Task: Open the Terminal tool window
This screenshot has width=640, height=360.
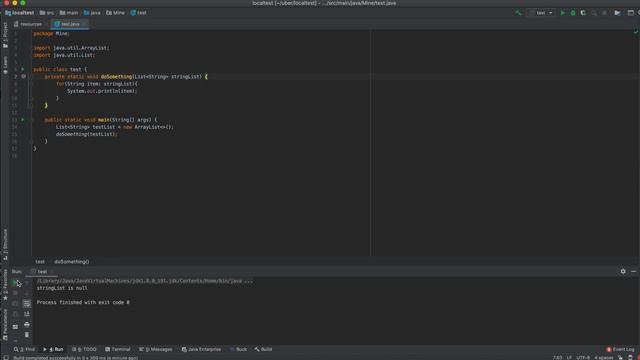Action: 118,349
